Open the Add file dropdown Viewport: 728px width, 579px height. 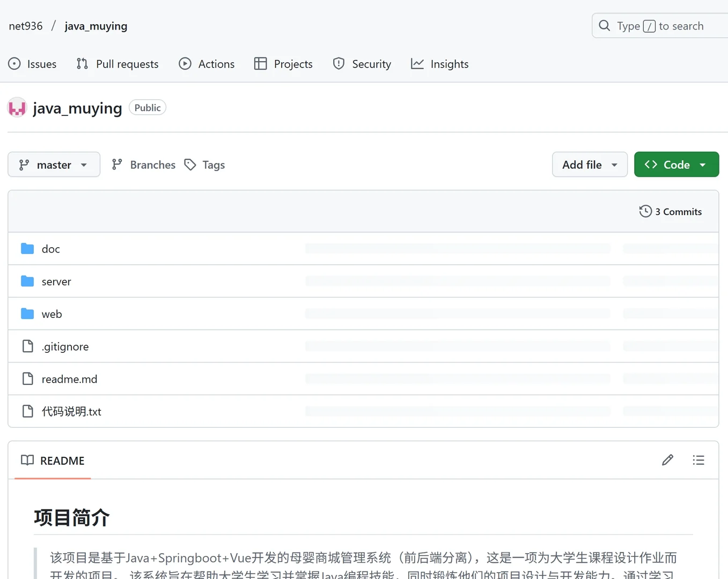pyautogui.click(x=589, y=165)
